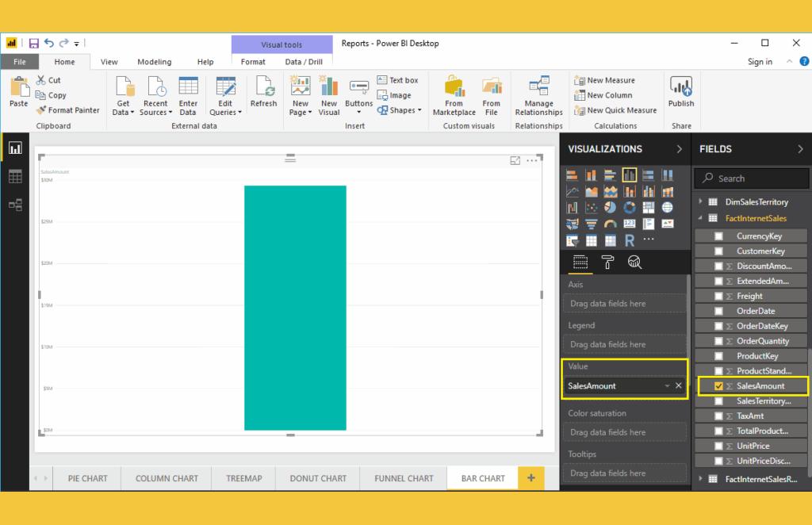Uncheck the SalesAmount field
812x525 pixels.
click(718, 385)
